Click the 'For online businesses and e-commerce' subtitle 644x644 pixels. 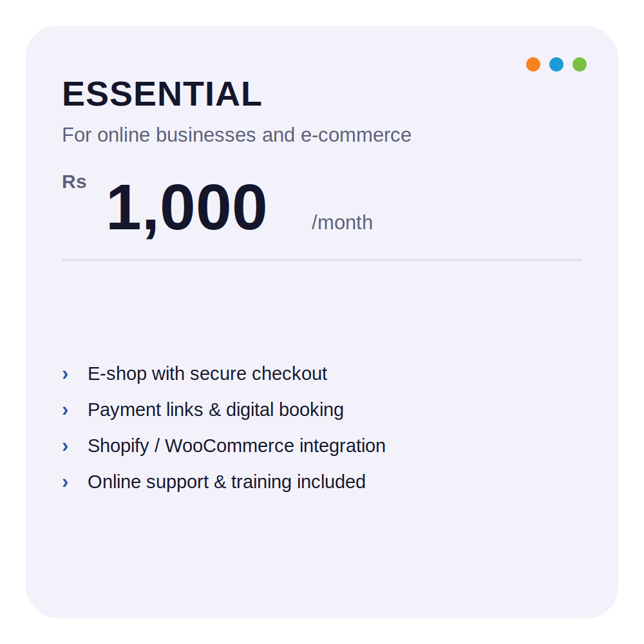click(x=236, y=135)
